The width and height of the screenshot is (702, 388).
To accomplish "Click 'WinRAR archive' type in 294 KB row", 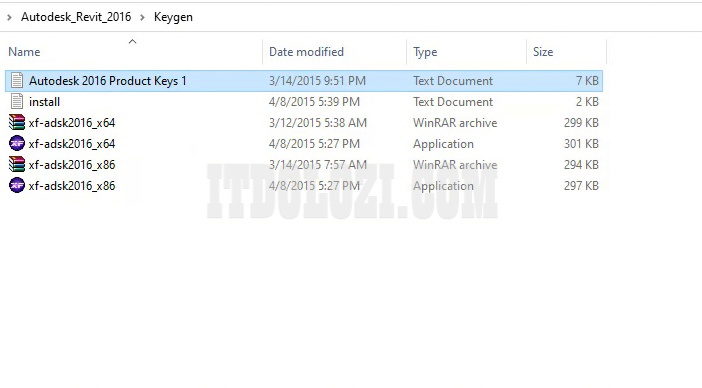I will pos(455,165).
